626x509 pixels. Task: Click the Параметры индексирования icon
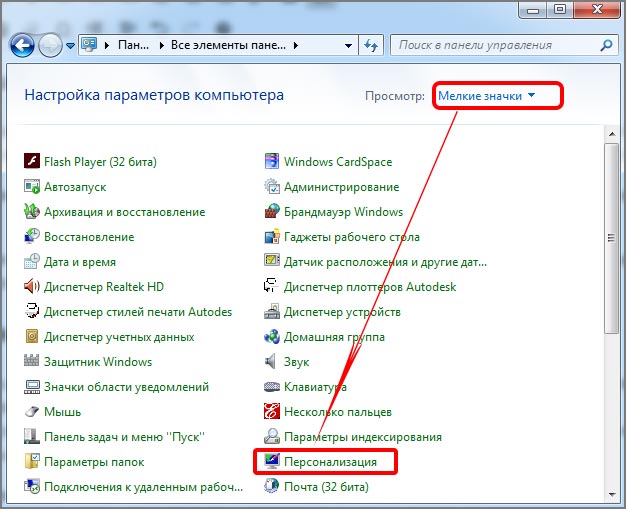[x=272, y=437]
